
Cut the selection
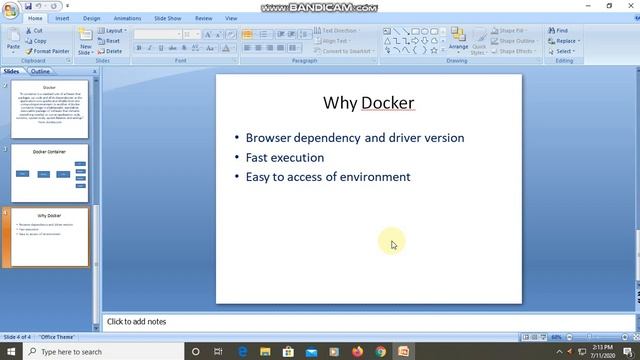(34, 31)
